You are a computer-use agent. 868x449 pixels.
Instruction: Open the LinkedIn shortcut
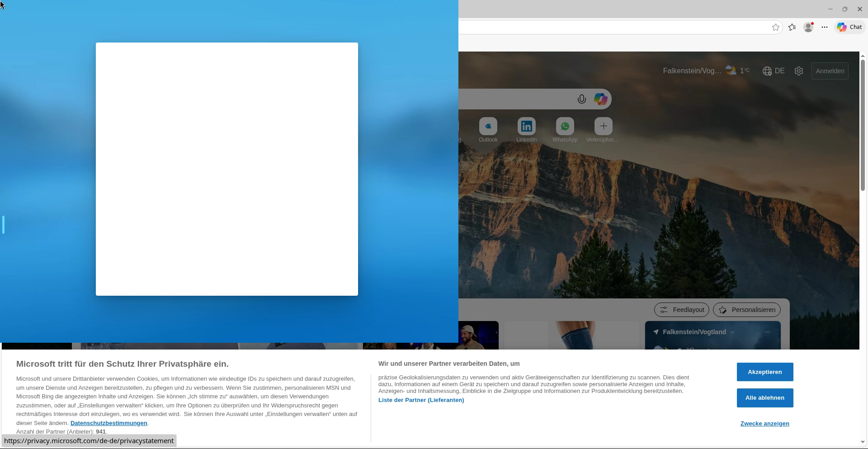pyautogui.click(x=526, y=127)
